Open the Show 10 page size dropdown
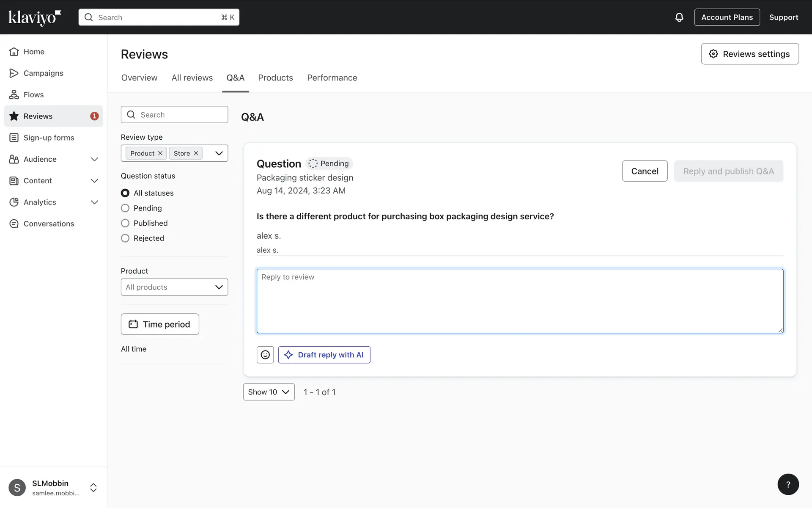 [x=269, y=392]
